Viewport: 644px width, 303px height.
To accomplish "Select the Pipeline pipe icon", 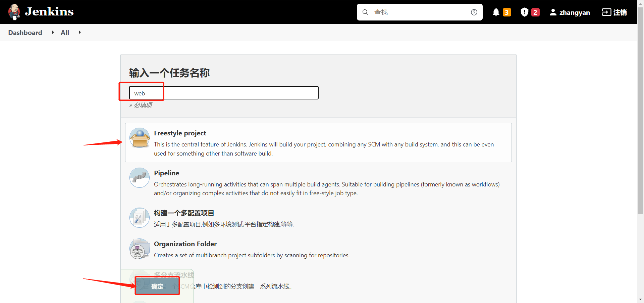I will (140, 178).
